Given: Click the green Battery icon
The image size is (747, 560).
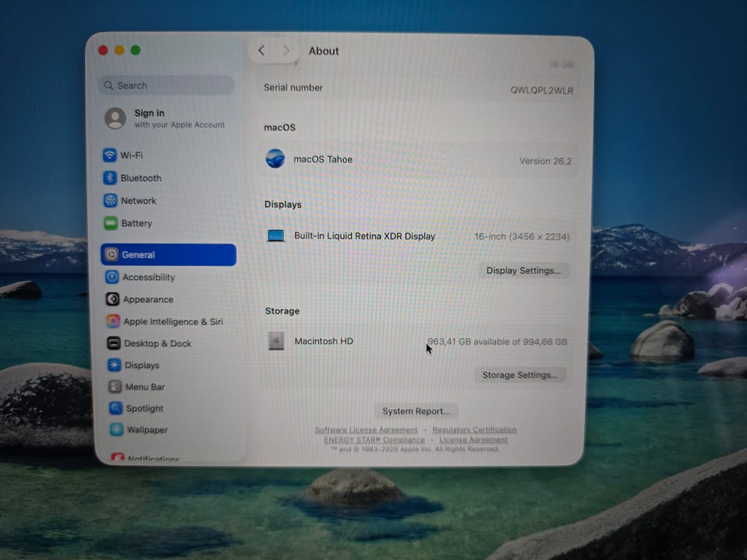Looking at the screenshot, I should [x=111, y=223].
